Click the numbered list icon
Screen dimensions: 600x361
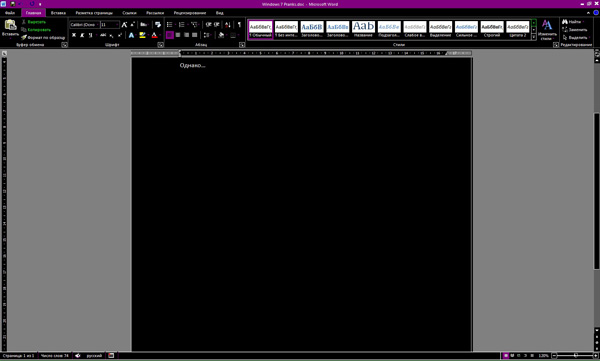pyautogui.click(x=182, y=25)
